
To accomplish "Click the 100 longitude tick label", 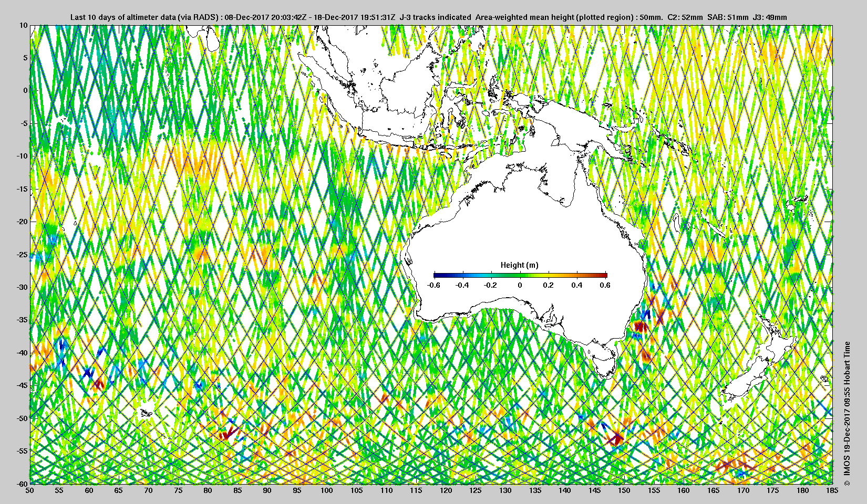I will pyautogui.click(x=327, y=491).
